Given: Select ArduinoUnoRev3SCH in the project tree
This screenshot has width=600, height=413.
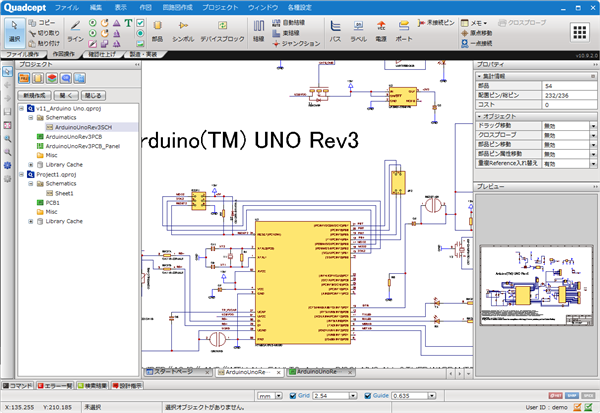Looking at the screenshot, I should point(83,127).
